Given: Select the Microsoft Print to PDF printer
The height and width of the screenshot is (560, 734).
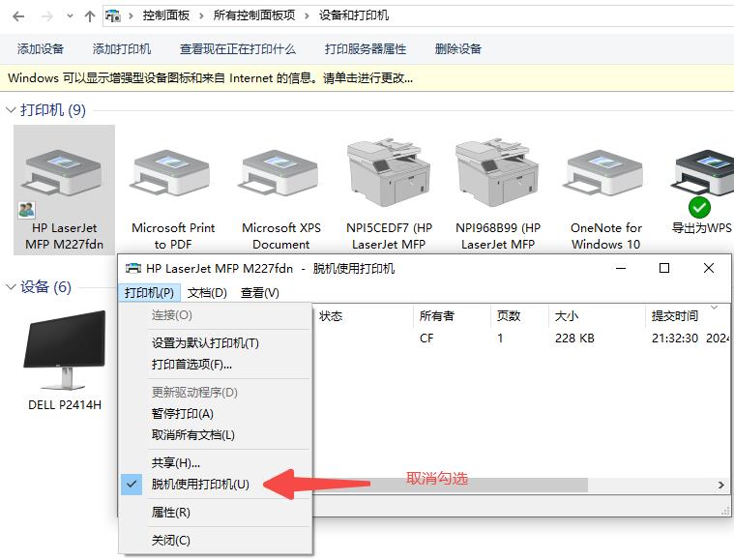Looking at the screenshot, I should [173, 191].
